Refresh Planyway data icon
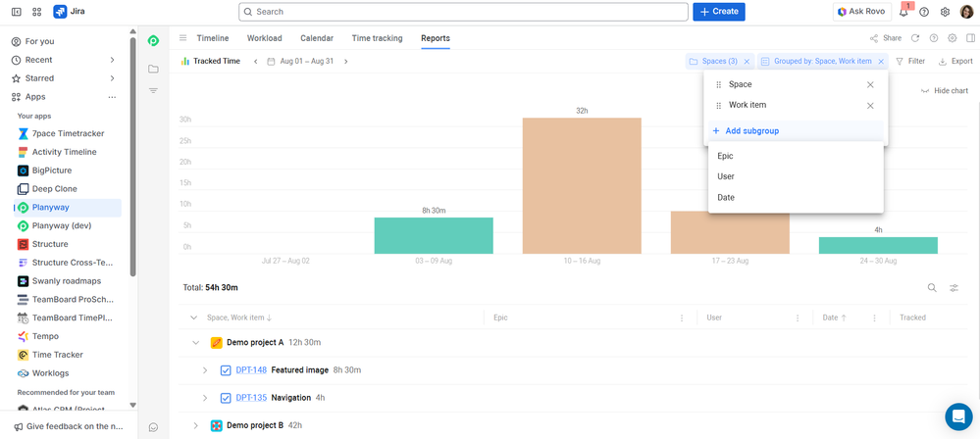This screenshot has width=980, height=439. (915, 38)
